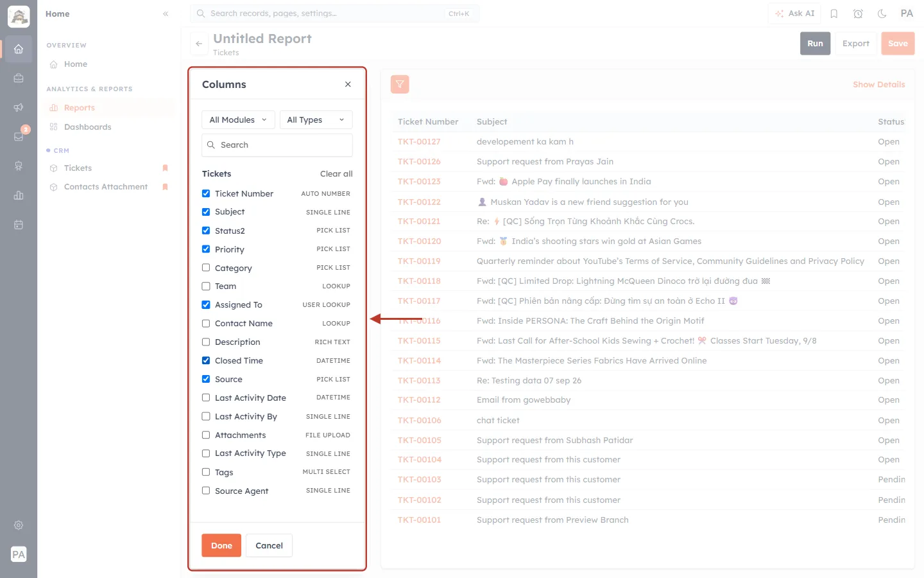Click the back arrow beside Untitled Report

pyautogui.click(x=199, y=44)
